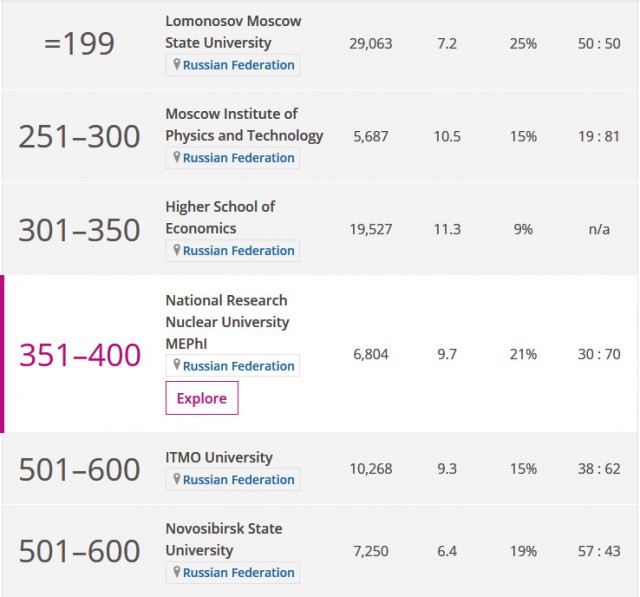Click the location pin under ITMO University
The height and width of the screenshot is (597, 640).
[176, 478]
